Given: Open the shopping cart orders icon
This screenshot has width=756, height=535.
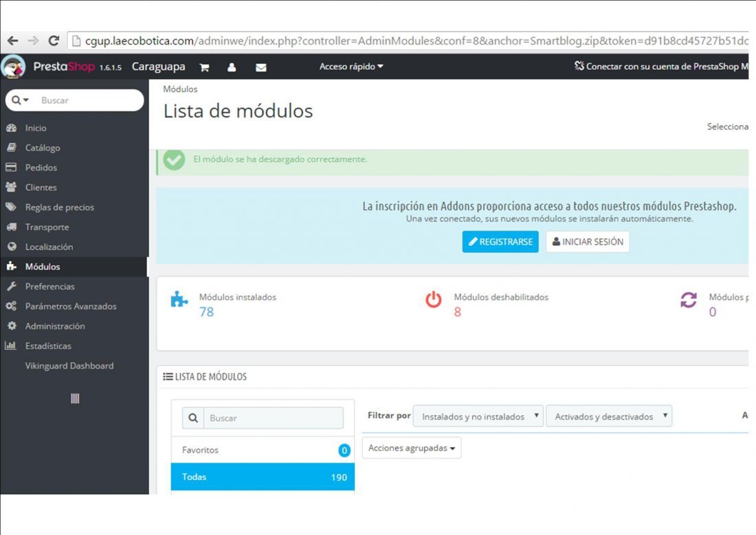Looking at the screenshot, I should click(204, 67).
